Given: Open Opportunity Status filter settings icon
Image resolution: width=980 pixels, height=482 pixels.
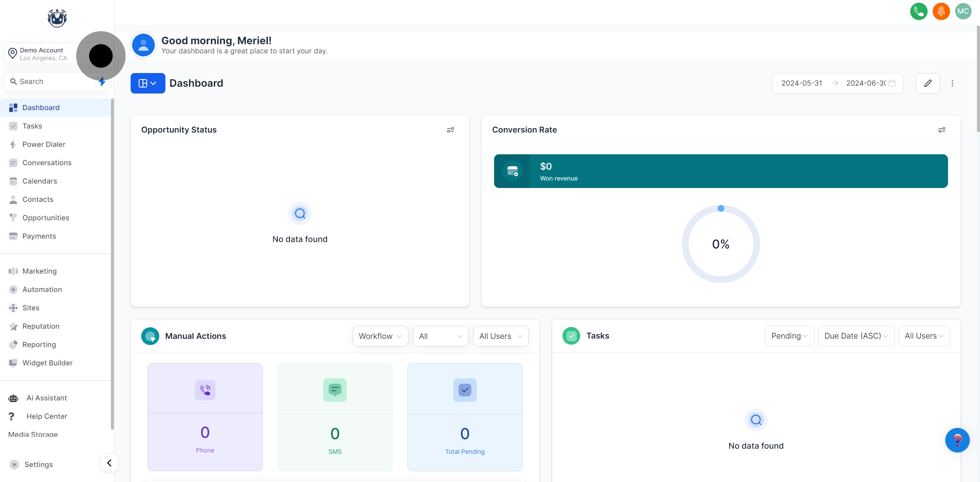Looking at the screenshot, I should click(450, 130).
